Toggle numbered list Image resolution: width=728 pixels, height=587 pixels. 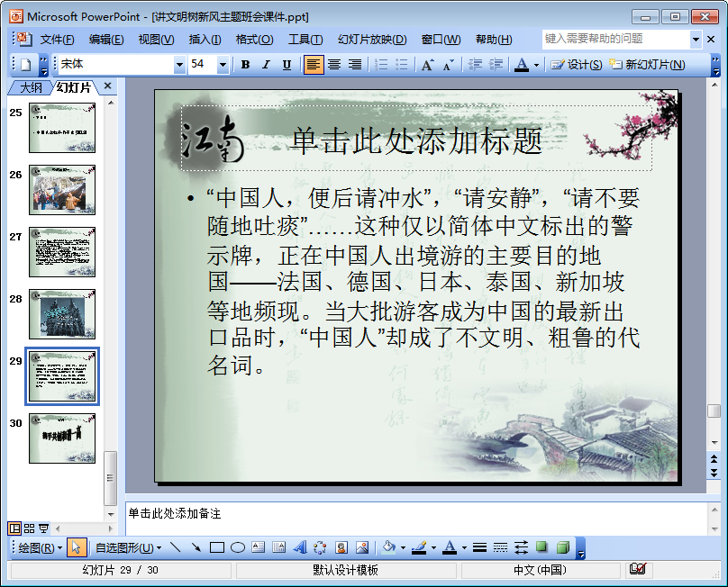pyautogui.click(x=381, y=65)
